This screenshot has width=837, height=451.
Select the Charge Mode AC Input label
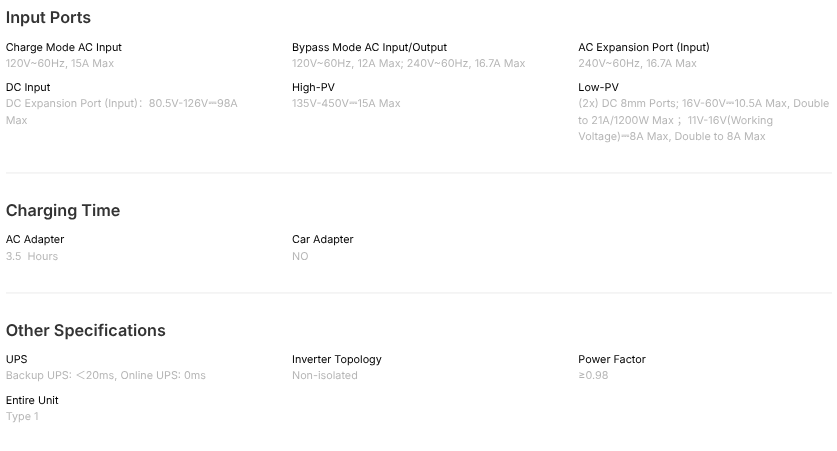pos(64,47)
